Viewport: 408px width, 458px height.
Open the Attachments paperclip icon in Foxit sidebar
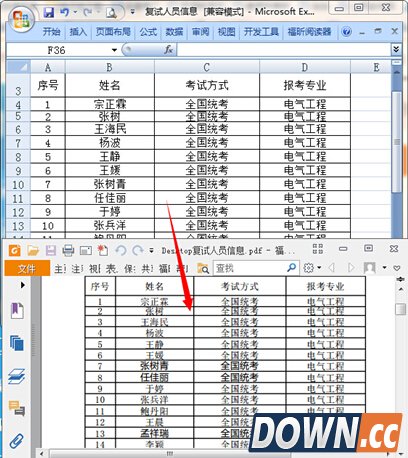16,441
